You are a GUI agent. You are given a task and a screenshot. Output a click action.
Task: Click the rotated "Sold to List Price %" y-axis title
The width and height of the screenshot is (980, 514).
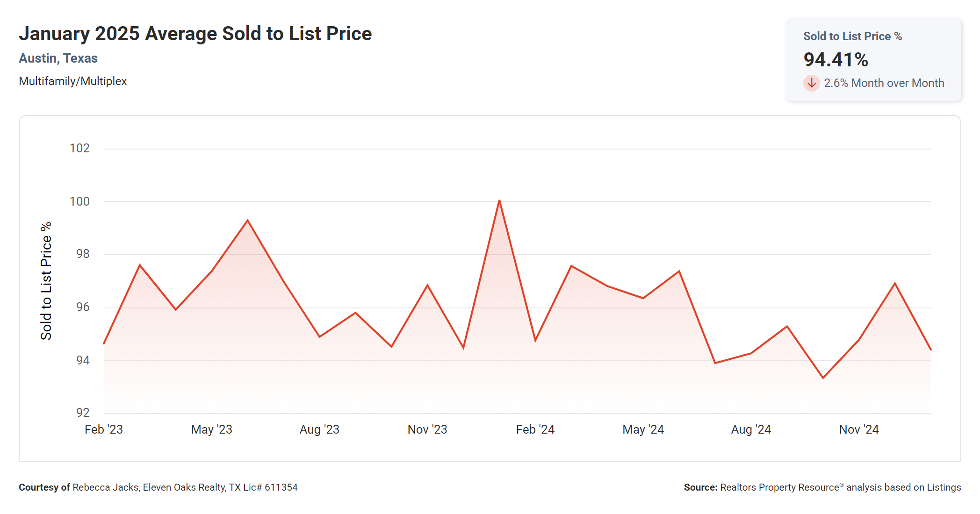click(x=46, y=281)
